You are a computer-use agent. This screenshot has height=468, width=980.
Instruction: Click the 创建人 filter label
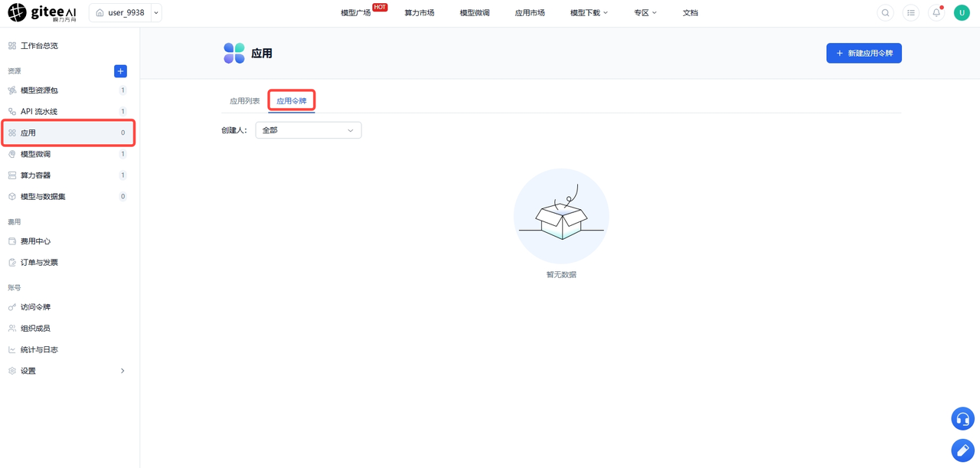[x=234, y=130]
